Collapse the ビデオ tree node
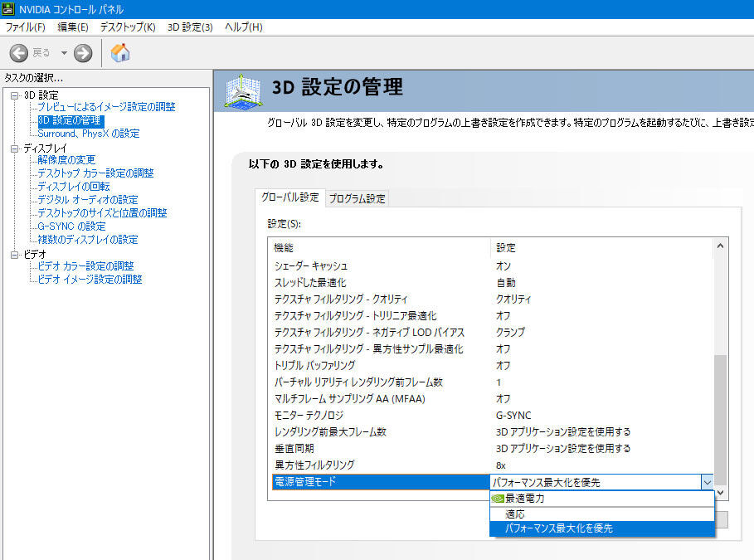754x560 pixels. 15,255
